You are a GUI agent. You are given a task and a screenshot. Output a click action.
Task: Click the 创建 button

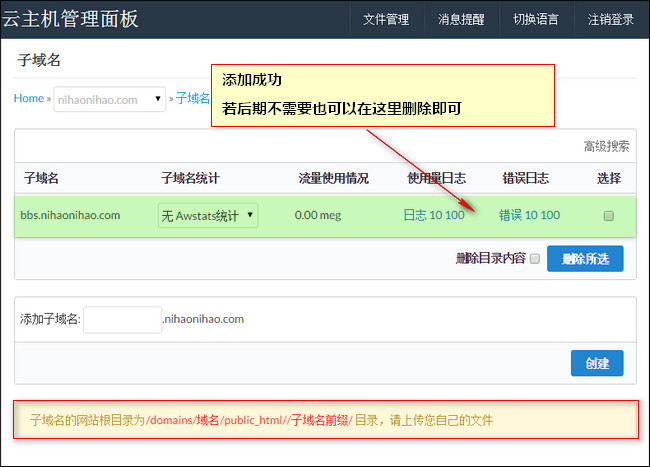597,363
